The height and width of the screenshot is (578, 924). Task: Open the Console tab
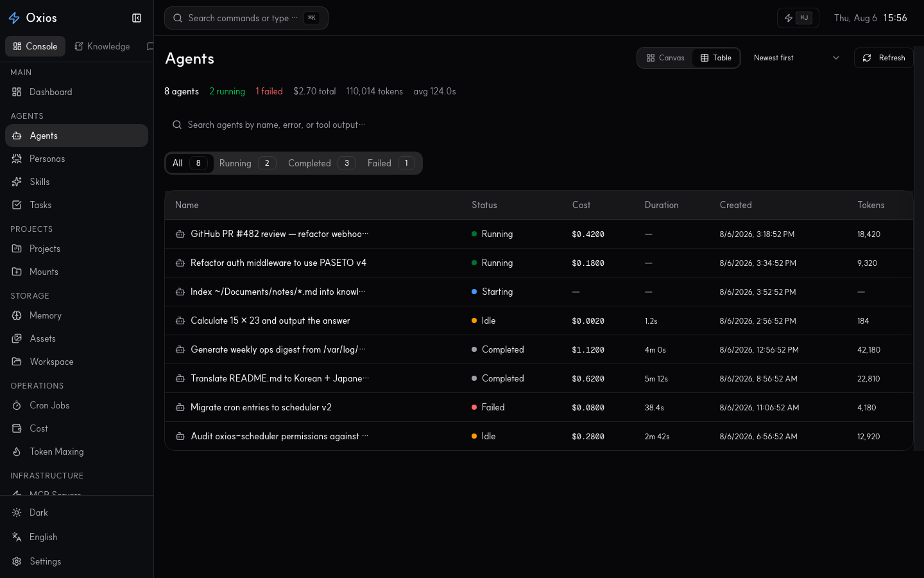point(35,46)
